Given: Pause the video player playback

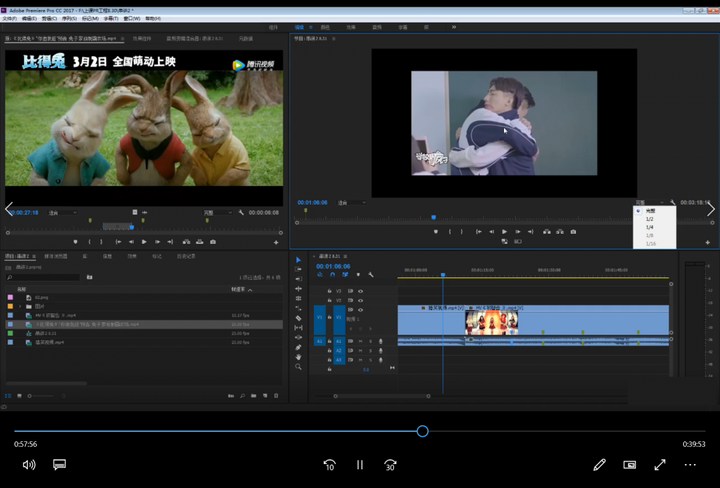Looking at the screenshot, I should pyautogui.click(x=360, y=465).
